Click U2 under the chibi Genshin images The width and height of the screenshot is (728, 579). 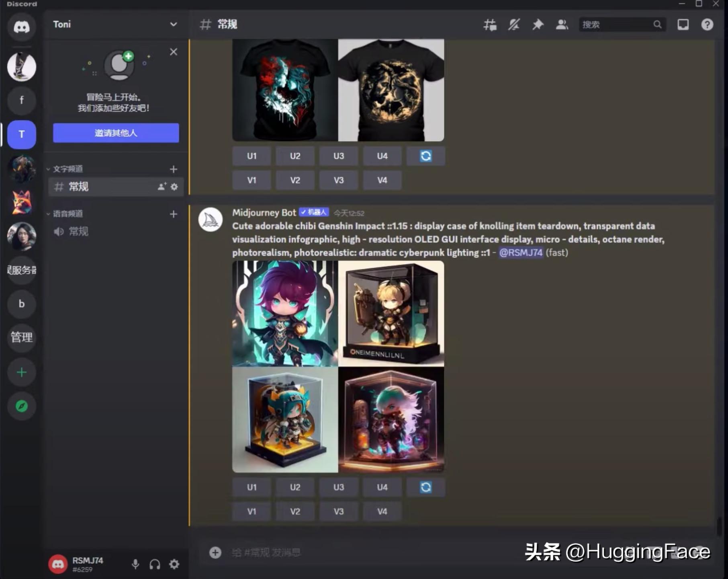pos(295,487)
